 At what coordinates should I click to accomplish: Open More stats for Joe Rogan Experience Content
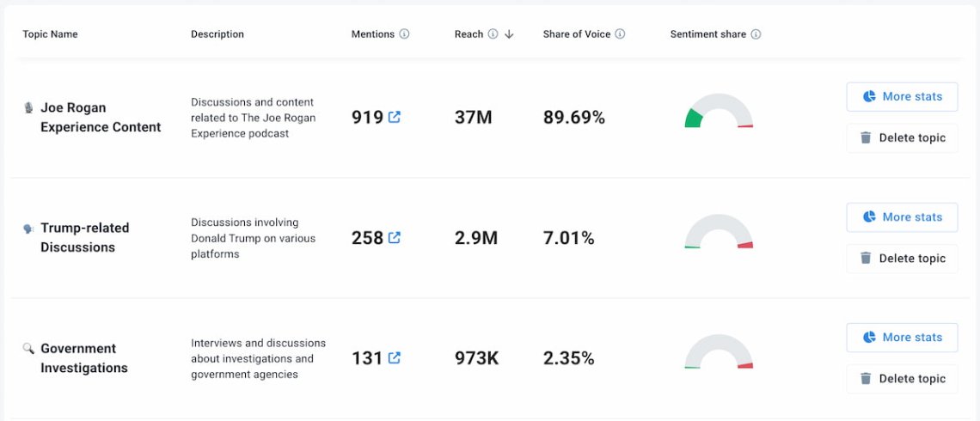902,97
